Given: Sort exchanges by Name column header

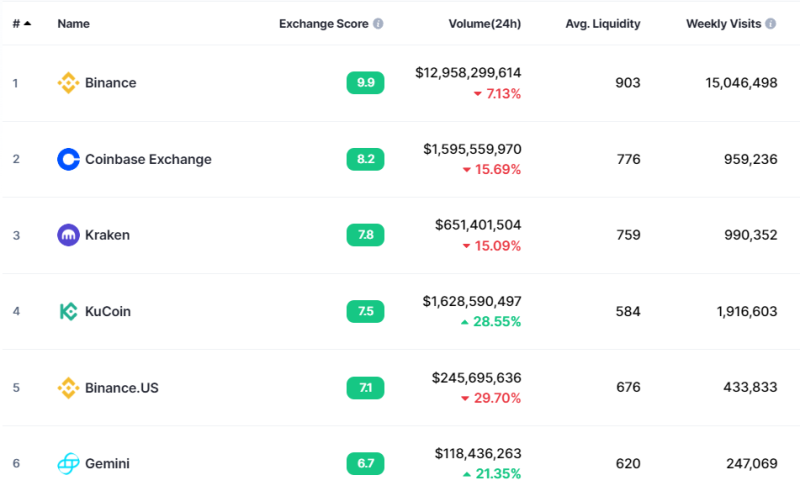Looking at the screenshot, I should [73, 23].
